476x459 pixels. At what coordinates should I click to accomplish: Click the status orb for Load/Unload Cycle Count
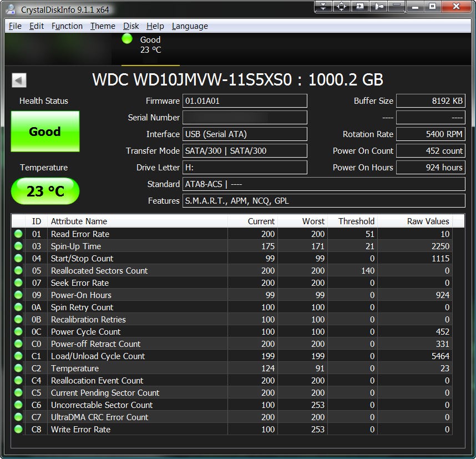click(18, 356)
